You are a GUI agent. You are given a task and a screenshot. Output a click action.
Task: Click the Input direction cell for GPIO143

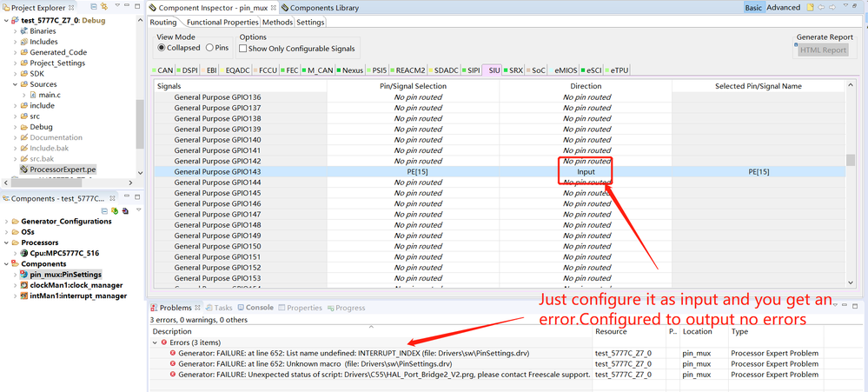point(586,171)
